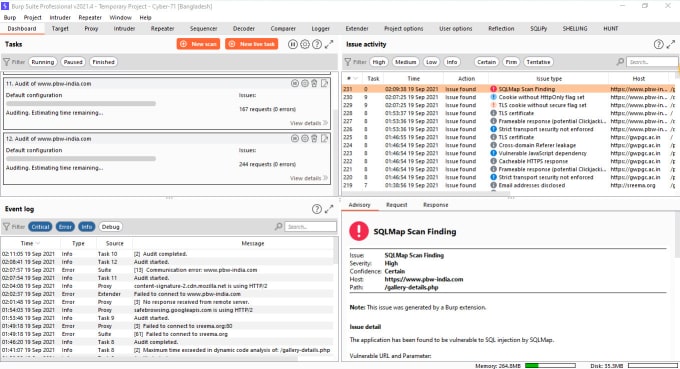Toggle the Low severity issue filter
Image resolution: width=680 pixels, height=369 pixels.
pyautogui.click(x=431, y=62)
